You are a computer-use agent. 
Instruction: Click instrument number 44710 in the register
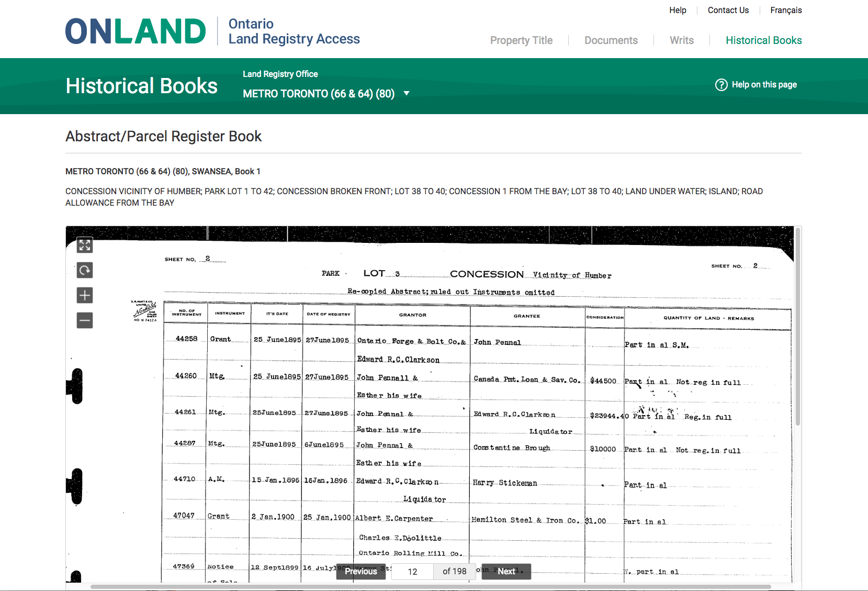(x=185, y=479)
